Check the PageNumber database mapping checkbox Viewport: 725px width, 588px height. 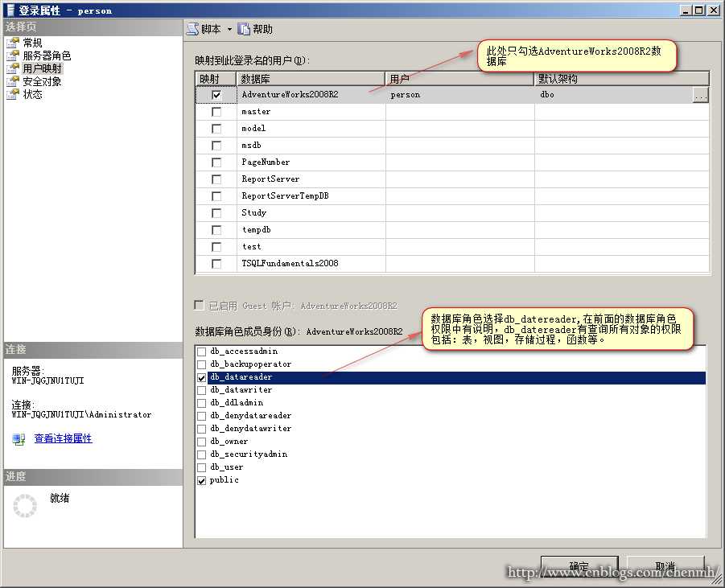[216, 162]
